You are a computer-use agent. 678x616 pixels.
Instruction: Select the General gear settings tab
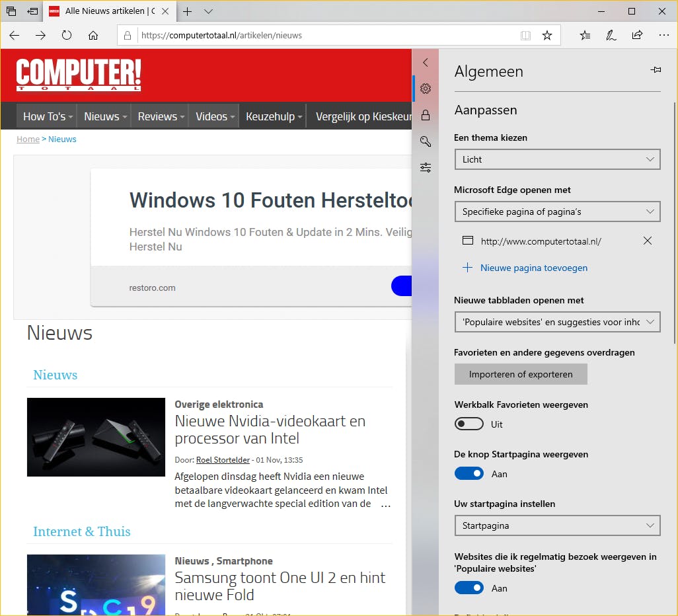426,89
